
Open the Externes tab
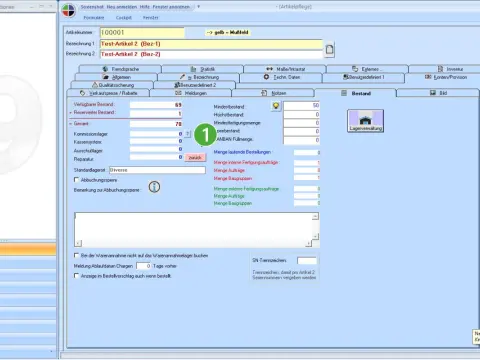click(367, 69)
